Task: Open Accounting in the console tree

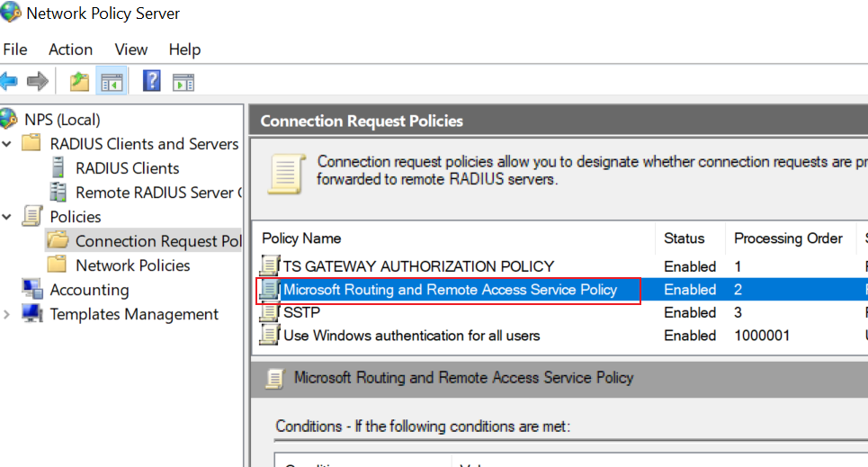Action: point(89,290)
